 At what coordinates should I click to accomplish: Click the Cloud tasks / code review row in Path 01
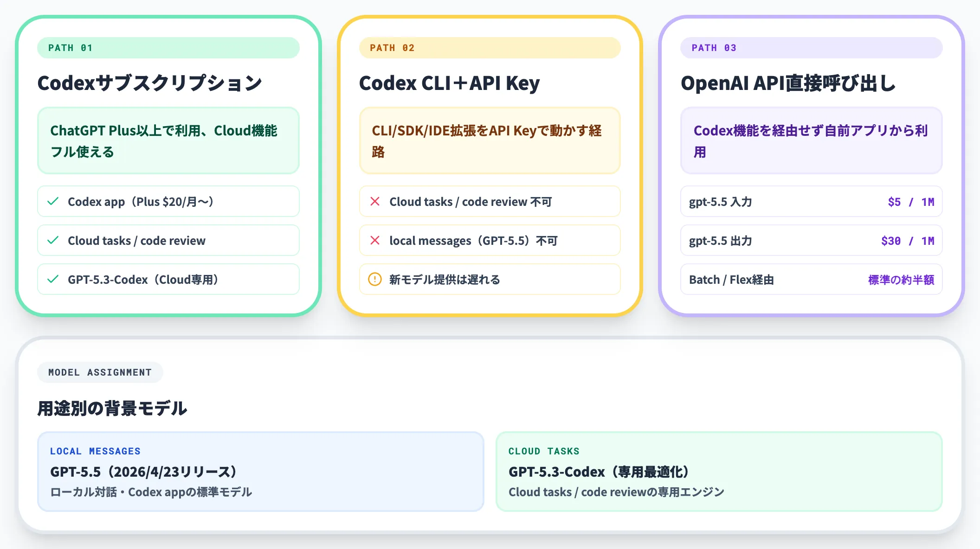168,240
